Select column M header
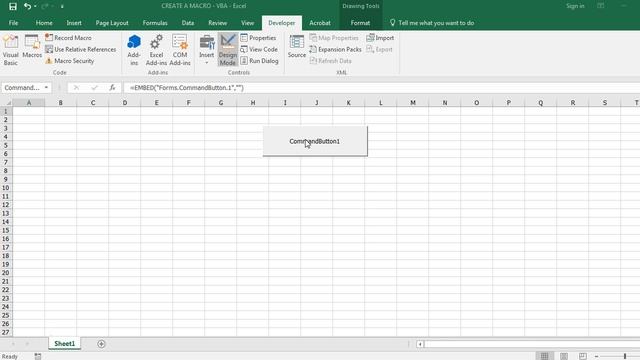The width and height of the screenshot is (640, 360). click(413, 102)
